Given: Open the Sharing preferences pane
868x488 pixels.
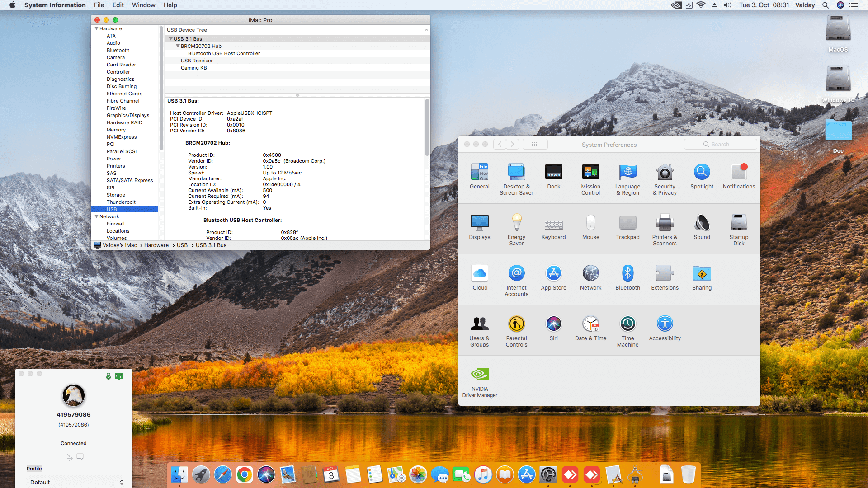Looking at the screenshot, I should click(702, 277).
